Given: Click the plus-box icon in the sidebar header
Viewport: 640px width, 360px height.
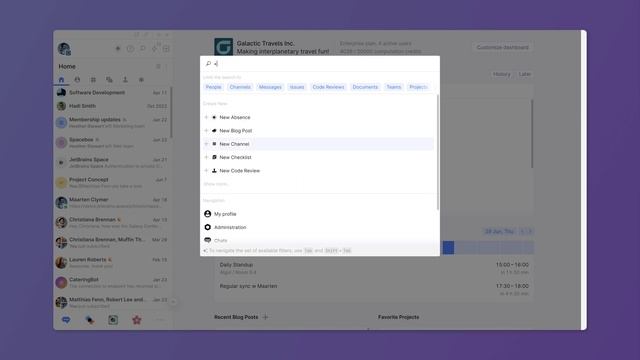Looking at the screenshot, I should [166, 49].
